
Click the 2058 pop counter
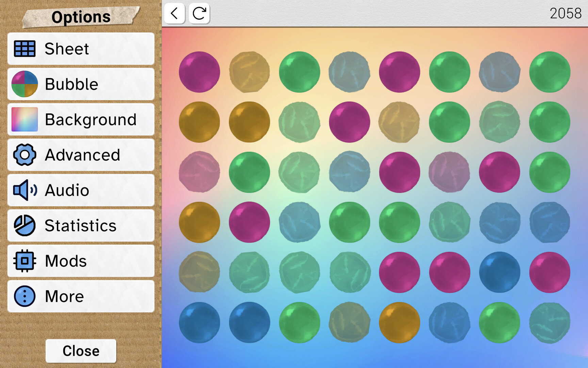tap(566, 14)
